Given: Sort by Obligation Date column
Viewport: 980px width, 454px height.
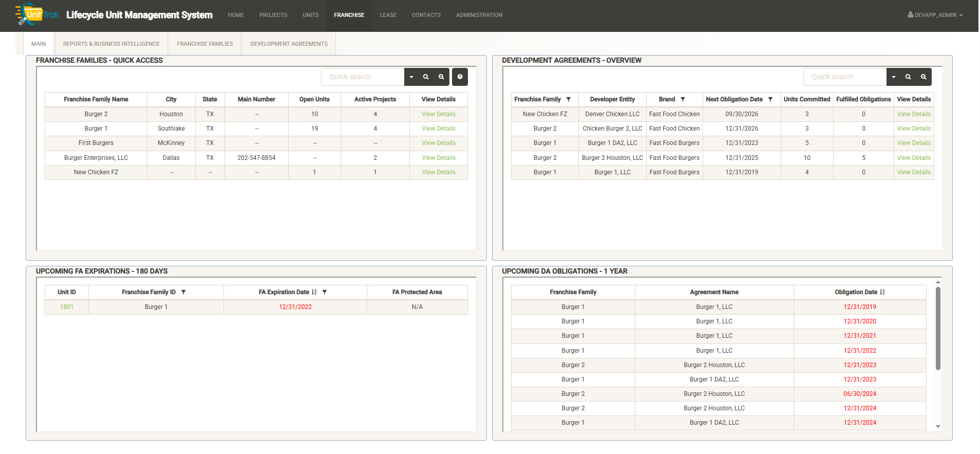Looking at the screenshot, I should (x=882, y=292).
